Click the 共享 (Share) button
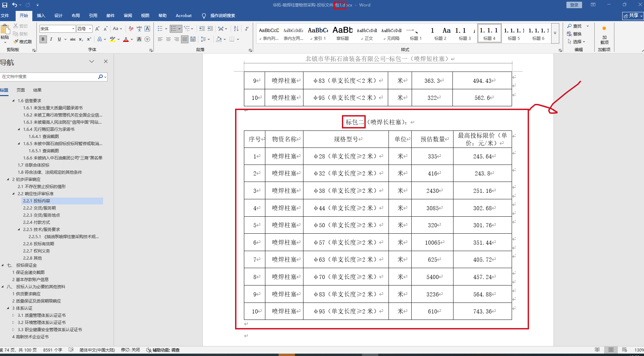 pos(633,16)
